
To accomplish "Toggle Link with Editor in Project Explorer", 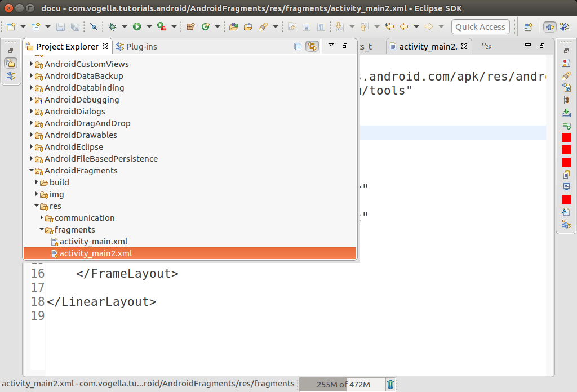I will 312,46.
